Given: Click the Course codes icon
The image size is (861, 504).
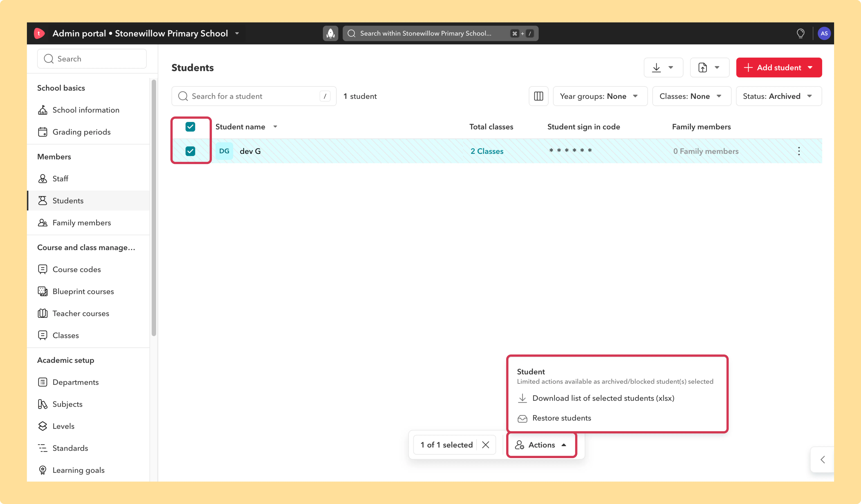Looking at the screenshot, I should (x=43, y=269).
